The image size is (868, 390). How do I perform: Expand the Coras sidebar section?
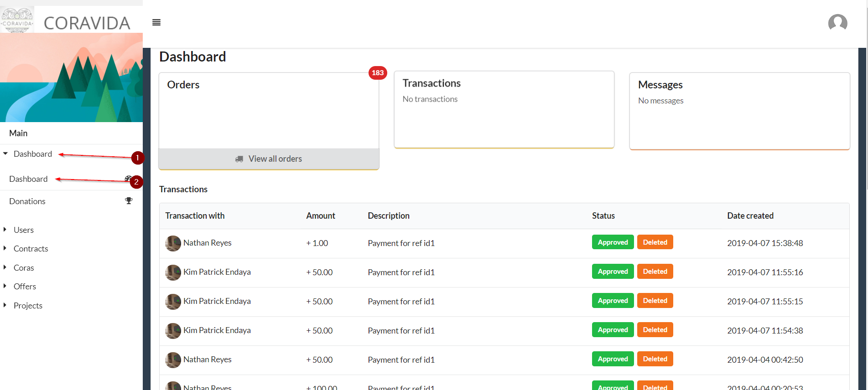(24, 268)
